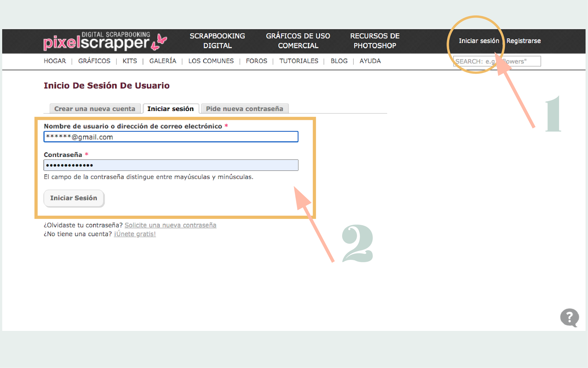Click the Contraseña password field
Screen dimensions: 588x368
pos(171,165)
